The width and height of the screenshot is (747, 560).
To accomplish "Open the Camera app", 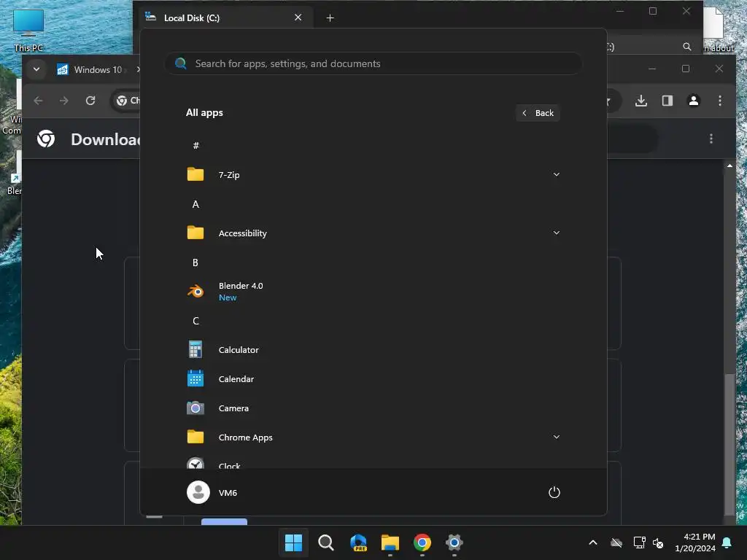I will (x=373, y=408).
